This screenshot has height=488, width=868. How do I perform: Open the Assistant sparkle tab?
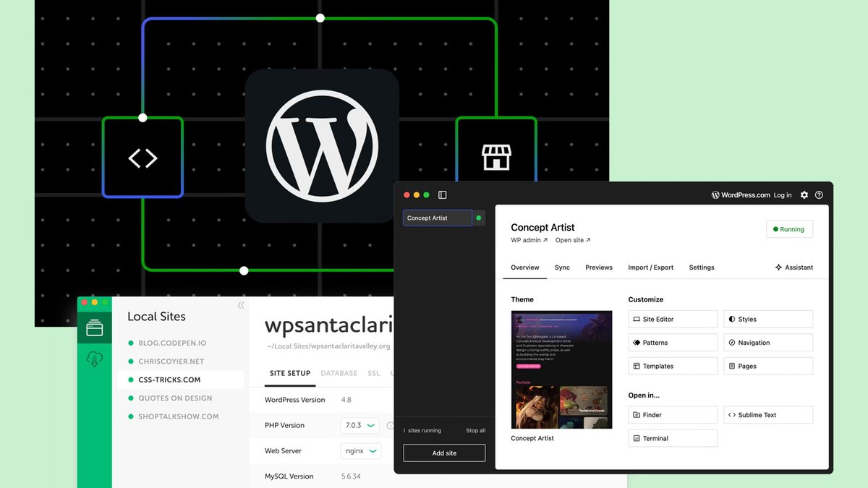(794, 267)
